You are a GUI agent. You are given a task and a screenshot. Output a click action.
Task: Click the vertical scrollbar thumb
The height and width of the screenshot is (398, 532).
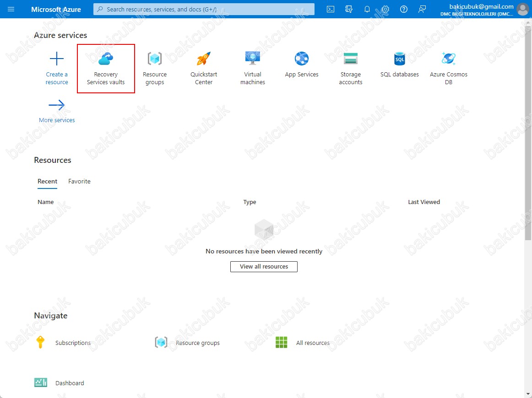pyautogui.click(x=528, y=132)
